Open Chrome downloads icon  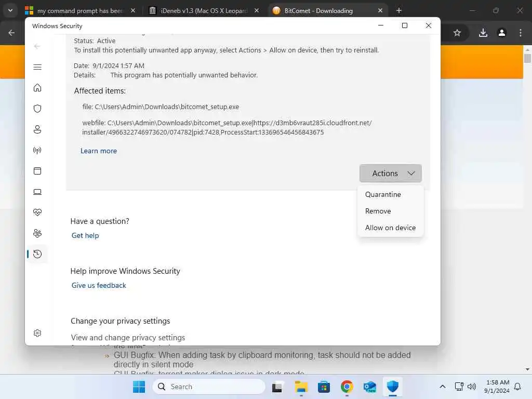[483, 33]
